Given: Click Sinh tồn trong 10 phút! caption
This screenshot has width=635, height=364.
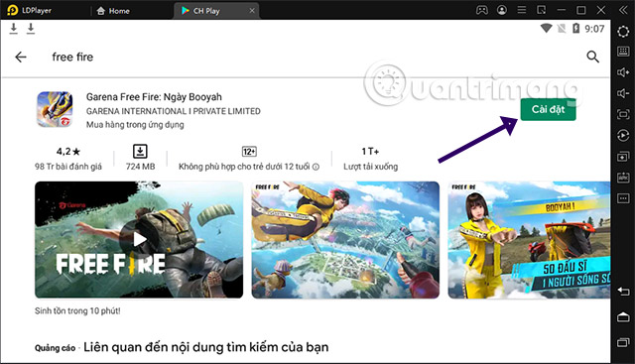Looking at the screenshot, I should [77, 311].
